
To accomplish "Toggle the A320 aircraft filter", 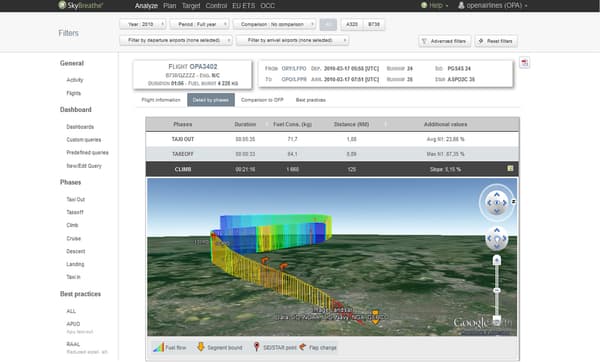I will (x=352, y=24).
